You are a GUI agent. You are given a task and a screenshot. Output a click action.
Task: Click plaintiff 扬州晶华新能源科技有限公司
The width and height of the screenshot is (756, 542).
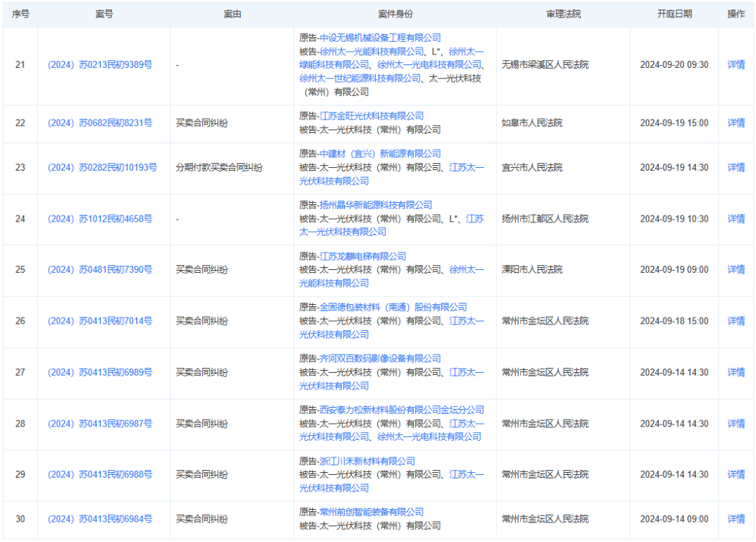click(376, 205)
